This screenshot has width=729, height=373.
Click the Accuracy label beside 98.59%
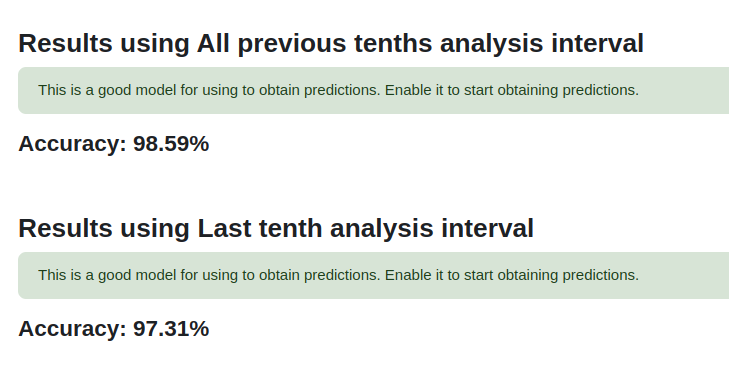click(x=73, y=144)
